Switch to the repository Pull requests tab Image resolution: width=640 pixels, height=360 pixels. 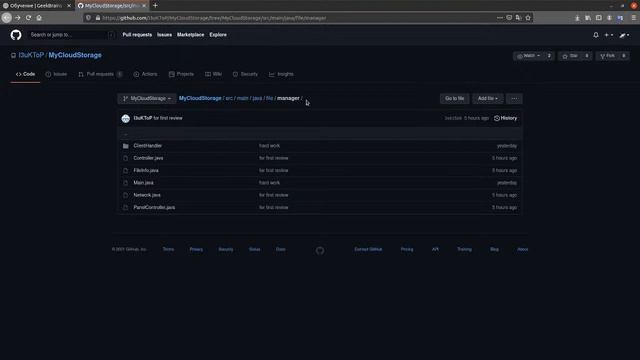coord(100,74)
